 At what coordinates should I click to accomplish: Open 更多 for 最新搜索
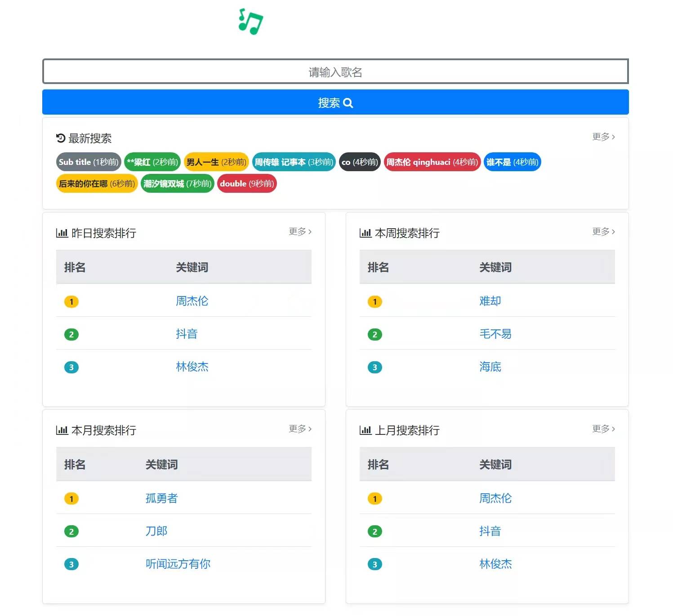tap(603, 137)
